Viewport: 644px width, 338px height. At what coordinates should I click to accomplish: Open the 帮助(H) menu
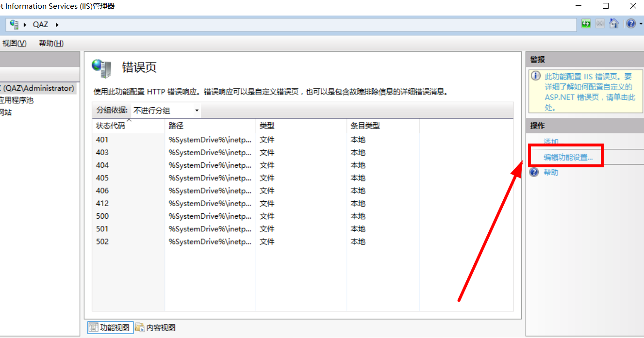pos(51,43)
